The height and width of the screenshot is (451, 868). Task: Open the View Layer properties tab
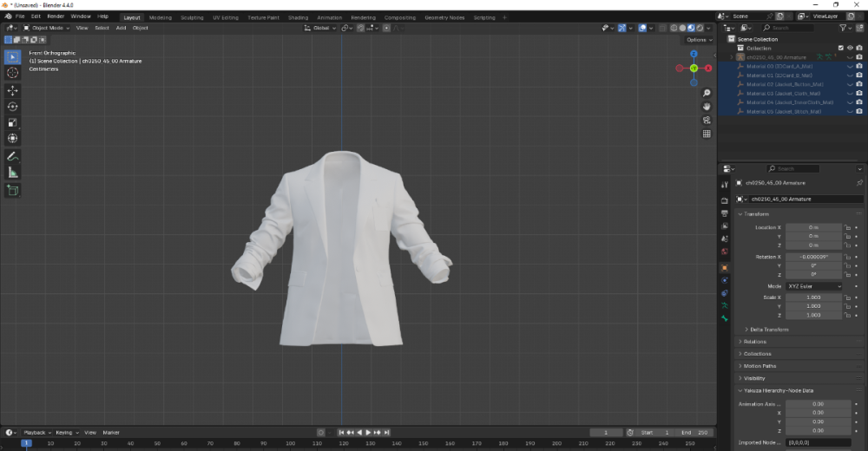724,225
